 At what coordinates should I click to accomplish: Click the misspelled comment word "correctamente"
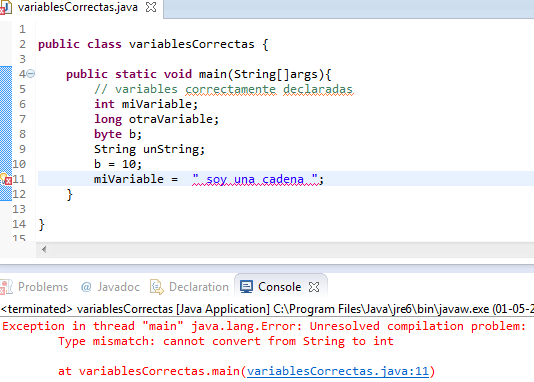coord(231,89)
